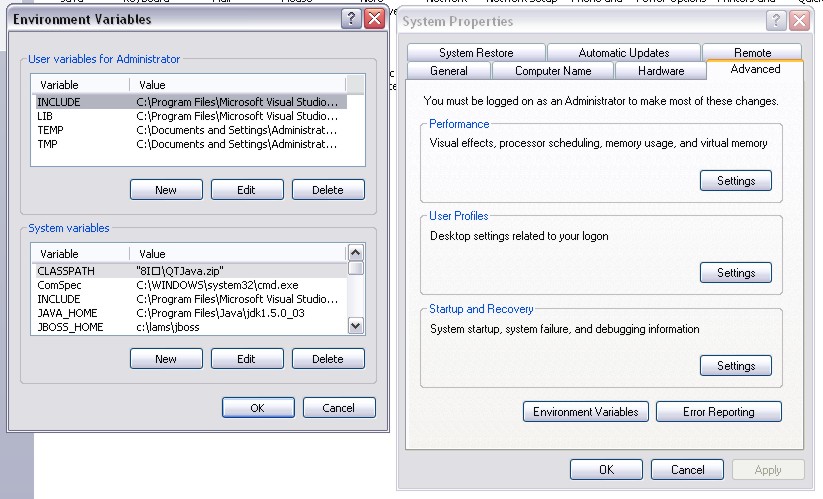This screenshot has height=499, width=823.
Task: Select the TEMP user variable row
Action: [50, 130]
